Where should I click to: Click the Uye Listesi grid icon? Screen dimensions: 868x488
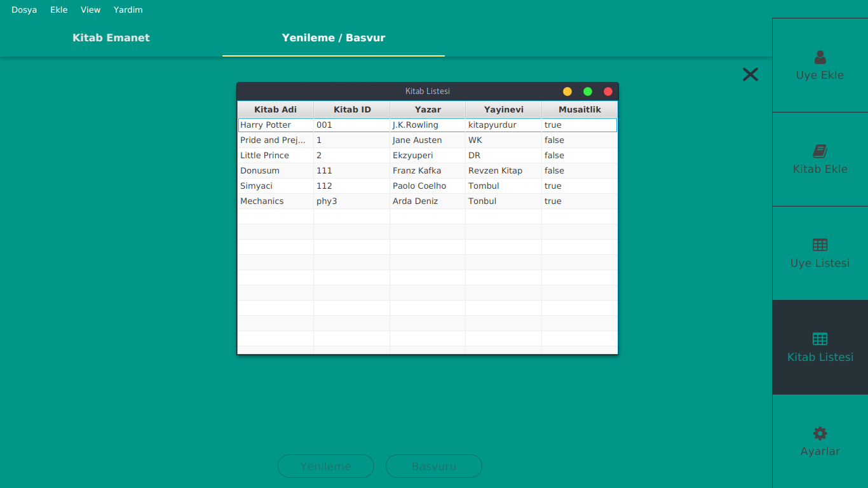[820, 245]
